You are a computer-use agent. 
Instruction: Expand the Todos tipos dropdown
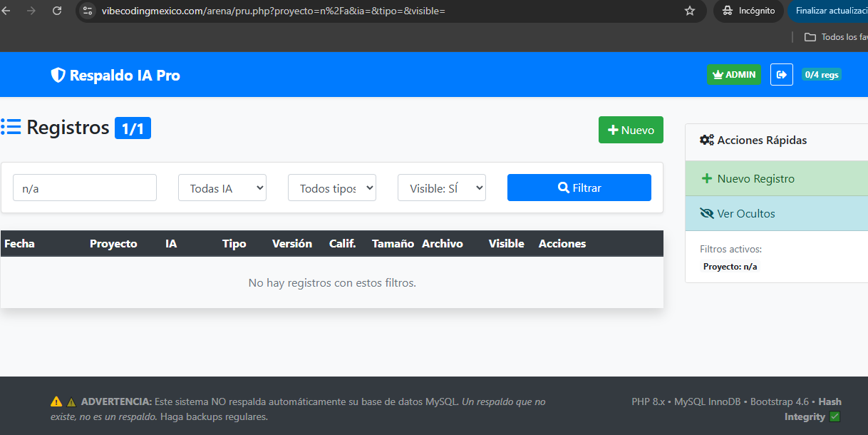[x=331, y=188]
